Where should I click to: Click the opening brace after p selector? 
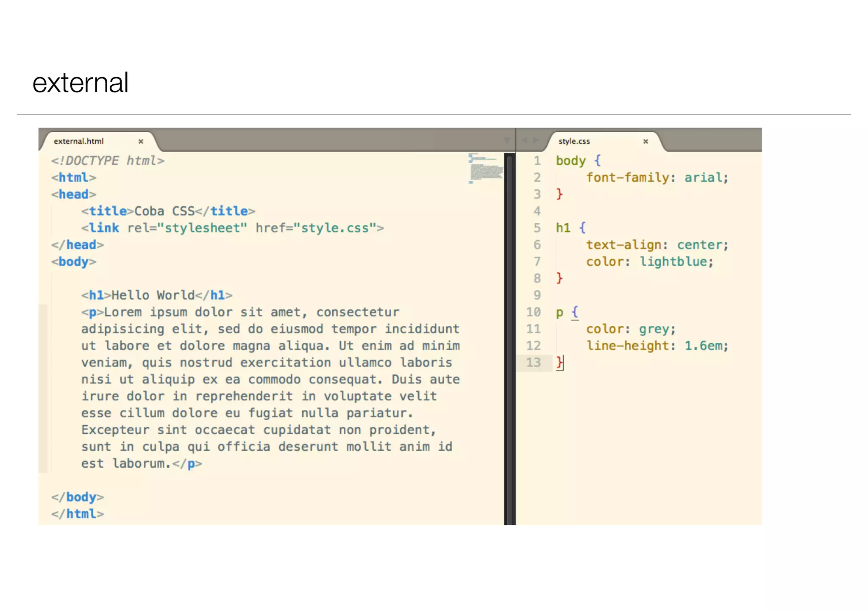pyautogui.click(x=575, y=312)
